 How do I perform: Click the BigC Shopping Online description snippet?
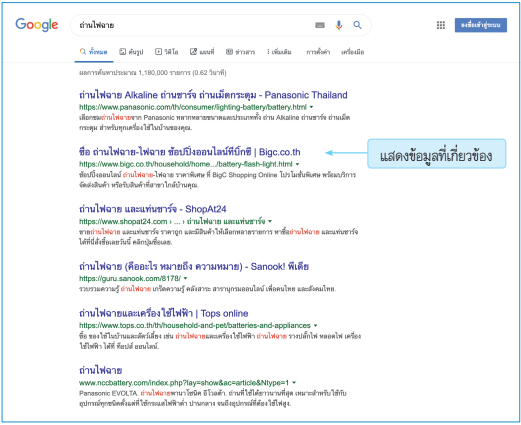coord(217,180)
